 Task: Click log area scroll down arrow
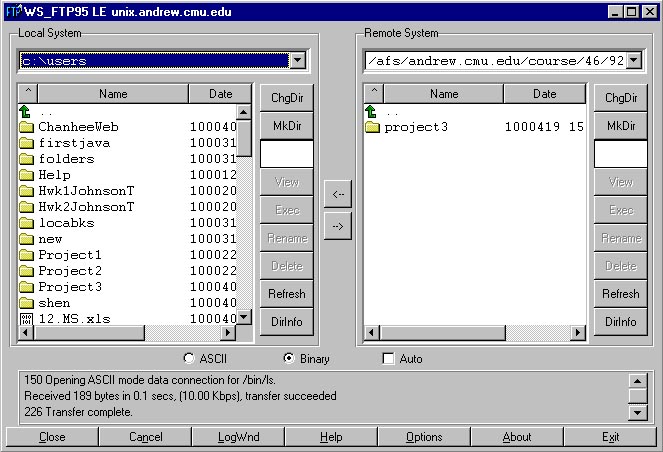pos(637,412)
